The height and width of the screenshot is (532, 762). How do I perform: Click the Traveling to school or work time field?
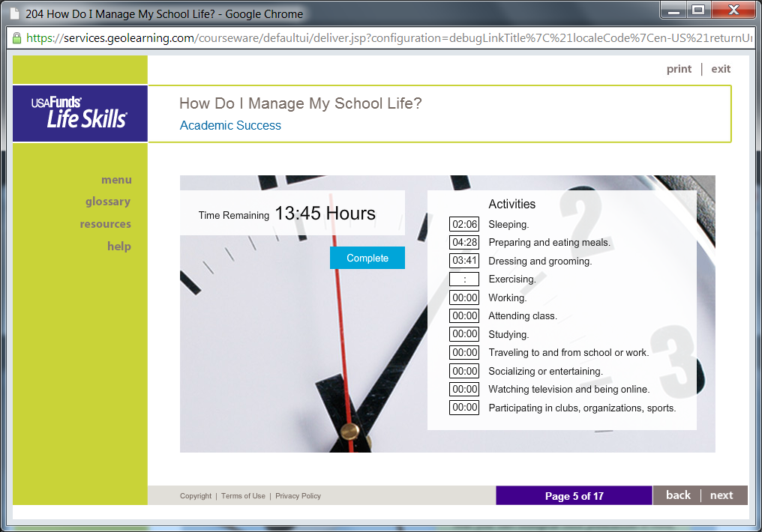(464, 352)
